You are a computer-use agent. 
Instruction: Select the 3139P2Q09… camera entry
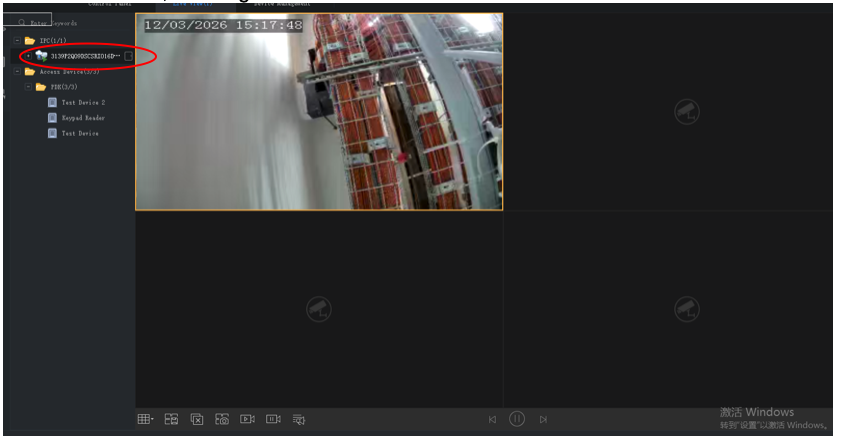pos(85,56)
